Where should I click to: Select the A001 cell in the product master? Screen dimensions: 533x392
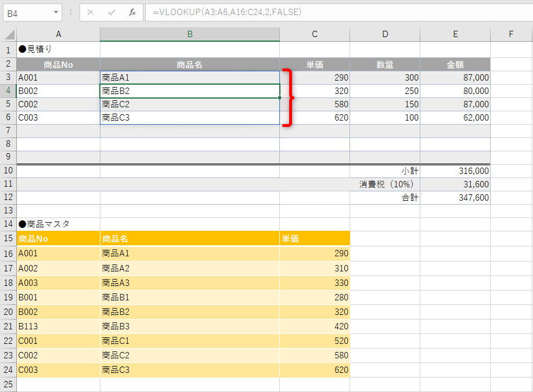click(58, 253)
